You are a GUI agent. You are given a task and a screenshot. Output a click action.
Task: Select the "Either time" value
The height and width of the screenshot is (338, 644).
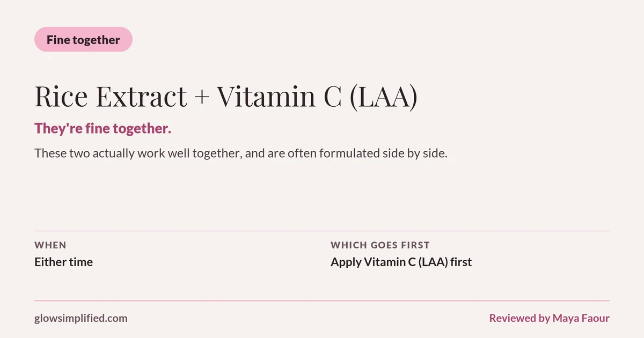click(63, 262)
